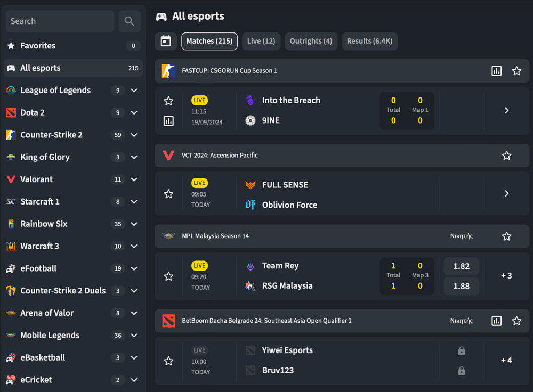Expand the Counter-Strike 2 category chevron
The height and width of the screenshot is (392, 533).
click(134, 135)
